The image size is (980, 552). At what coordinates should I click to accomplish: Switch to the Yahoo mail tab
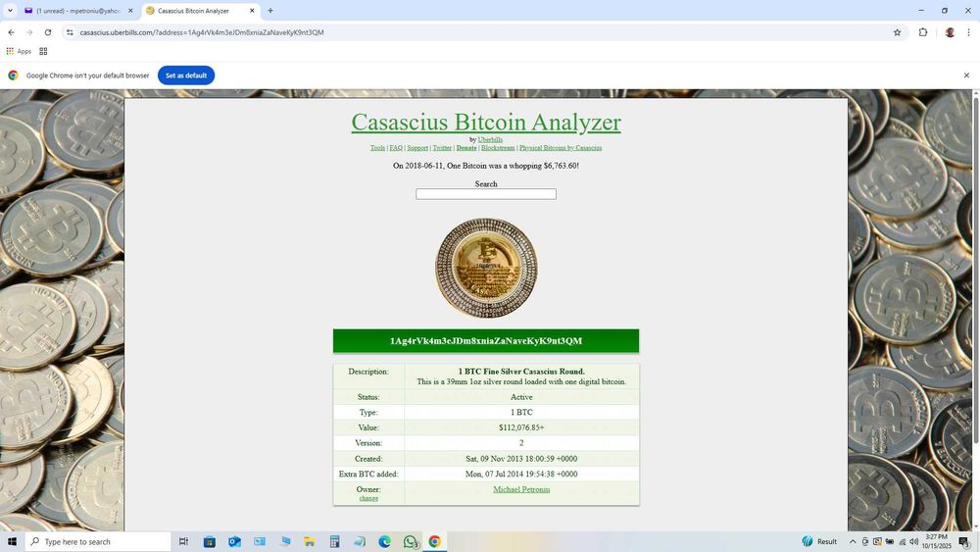point(78,11)
